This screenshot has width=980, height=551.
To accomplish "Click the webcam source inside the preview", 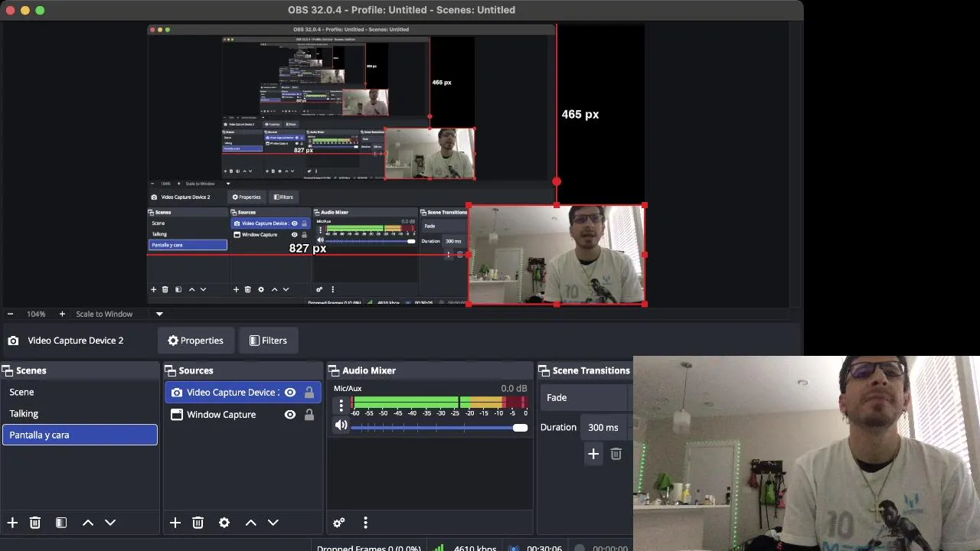I will (x=557, y=255).
